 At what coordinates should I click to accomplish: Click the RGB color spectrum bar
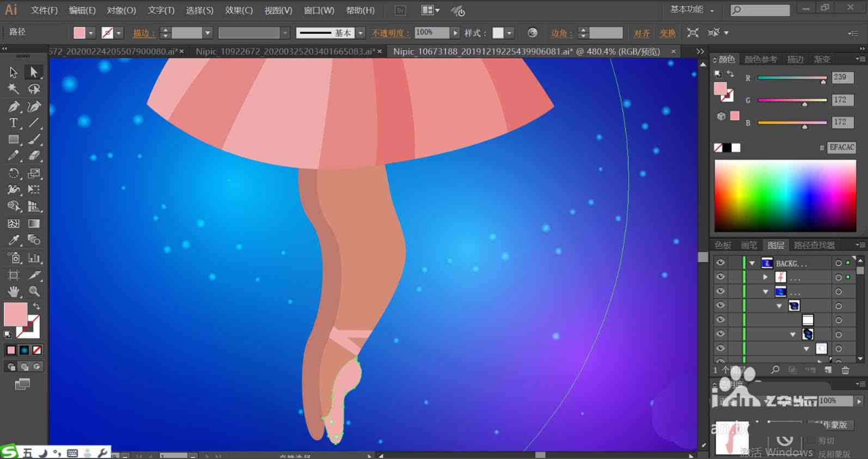click(785, 196)
